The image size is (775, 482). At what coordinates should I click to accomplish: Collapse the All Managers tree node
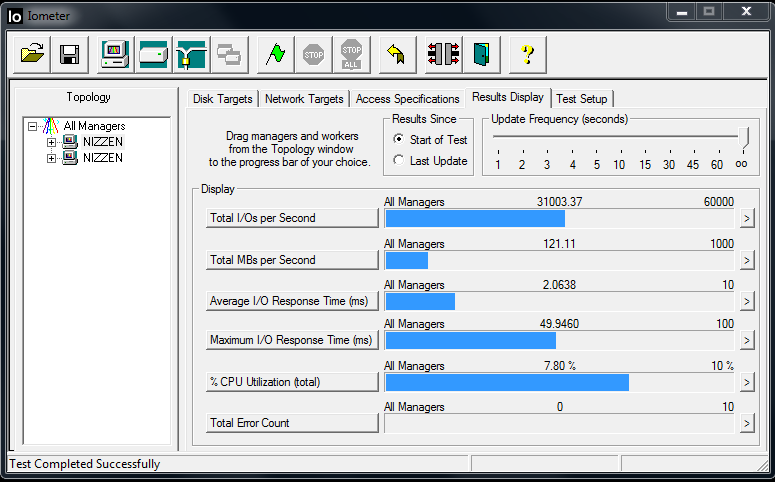33,127
